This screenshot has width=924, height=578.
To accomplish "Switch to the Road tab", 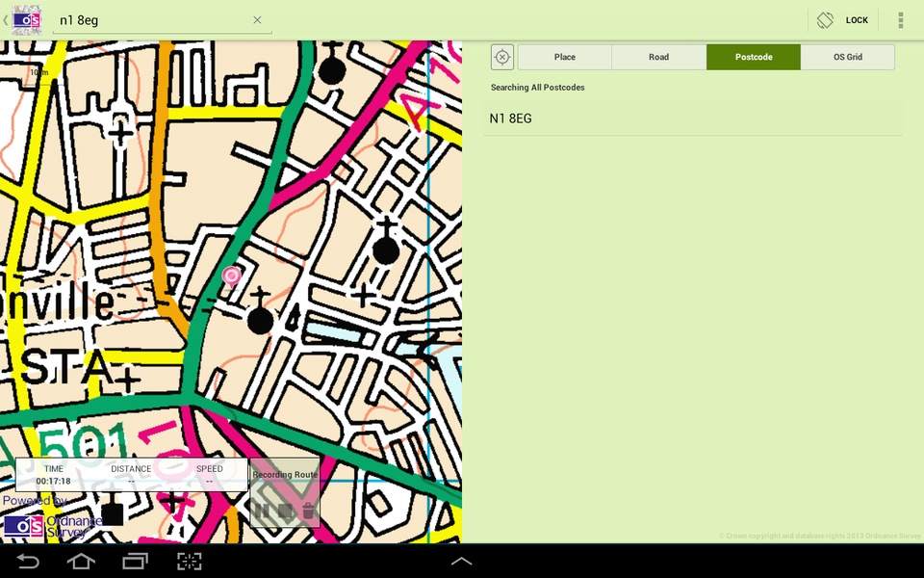I will tap(658, 57).
